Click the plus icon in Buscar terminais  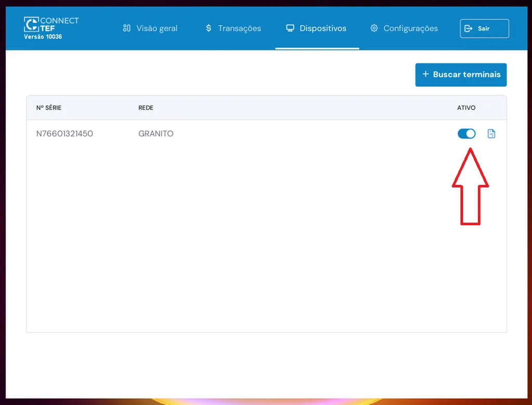point(425,74)
